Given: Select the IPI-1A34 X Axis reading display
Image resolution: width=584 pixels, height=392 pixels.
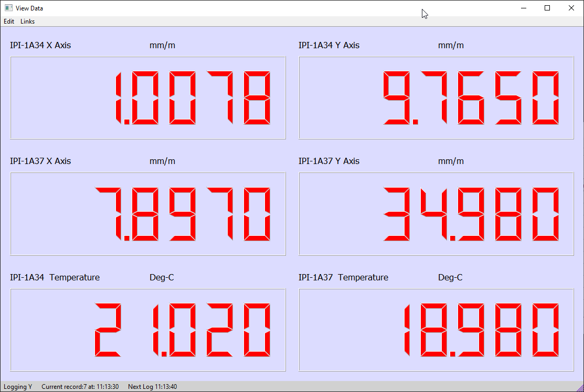Looking at the screenshot, I should pyautogui.click(x=148, y=98).
